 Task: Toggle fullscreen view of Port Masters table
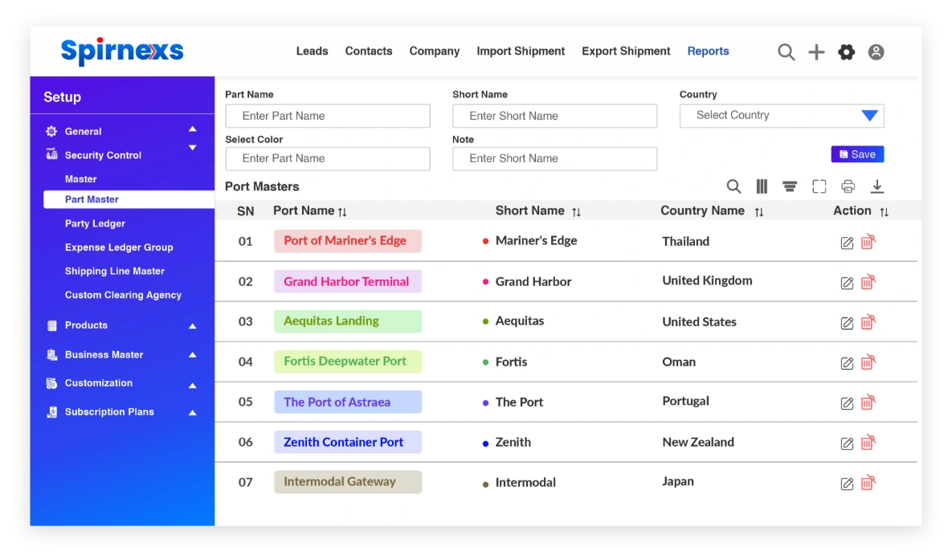(x=819, y=186)
